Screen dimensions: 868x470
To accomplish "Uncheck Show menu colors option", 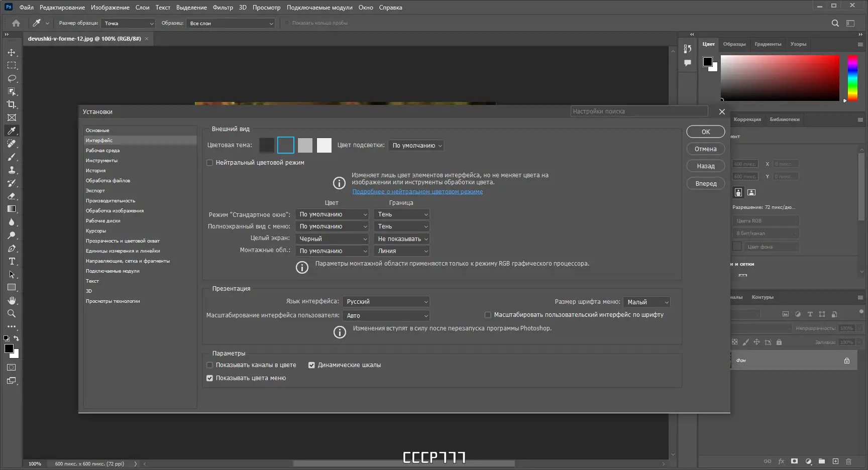I will (x=209, y=378).
